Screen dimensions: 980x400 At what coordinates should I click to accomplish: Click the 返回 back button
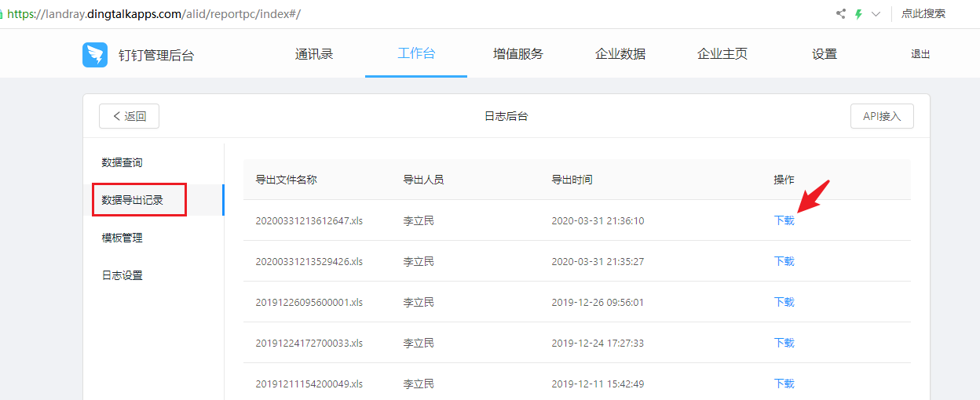click(130, 116)
